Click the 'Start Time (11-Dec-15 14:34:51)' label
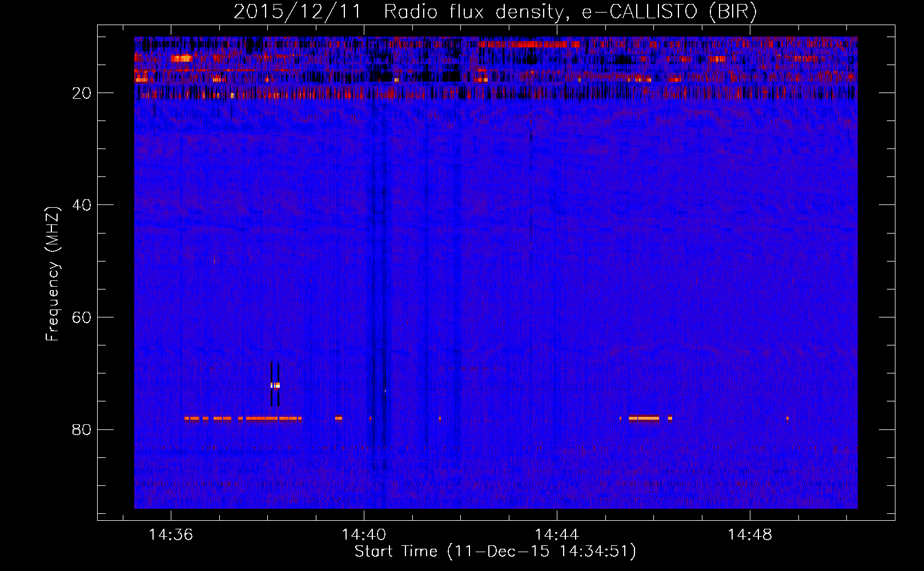The width and height of the screenshot is (924, 571). click(x=495, y=552)
